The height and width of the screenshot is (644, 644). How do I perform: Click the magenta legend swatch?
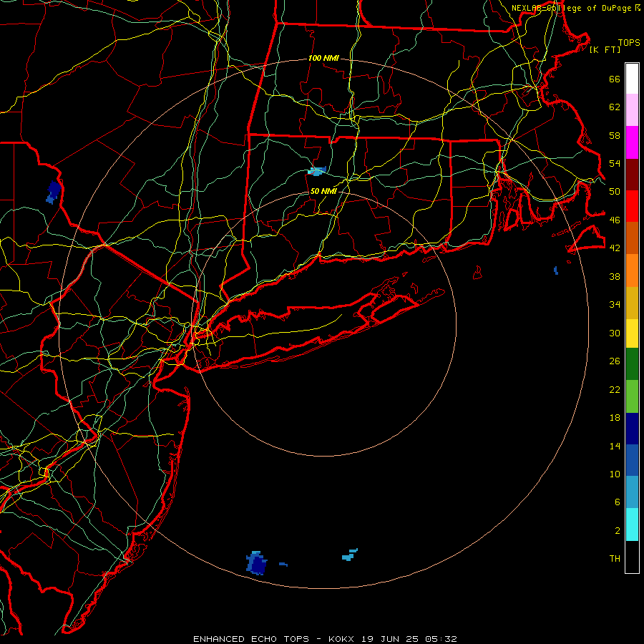point(632,142)
